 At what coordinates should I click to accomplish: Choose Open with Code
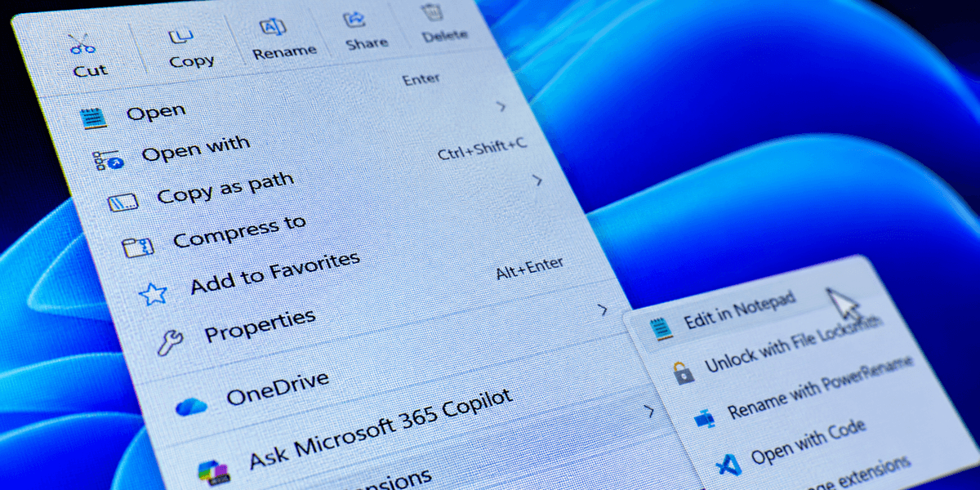pos(808,441)
